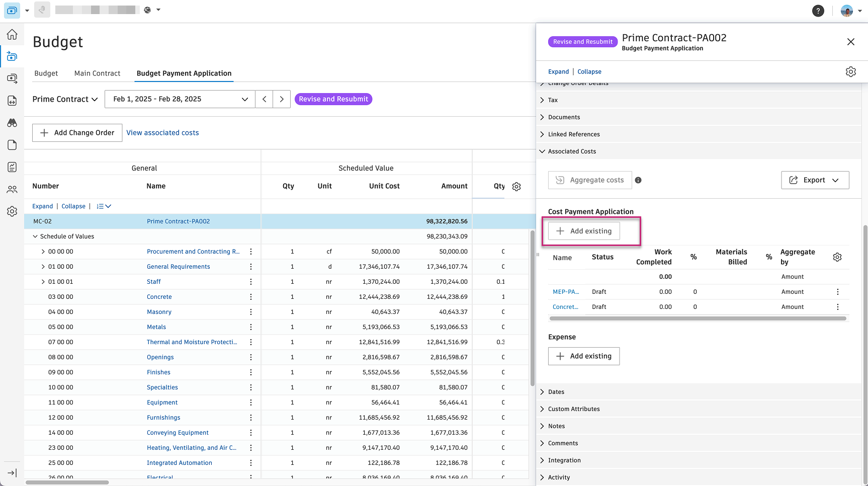
Task: Expand the Comments section
Action: click(x=542, y=443)
